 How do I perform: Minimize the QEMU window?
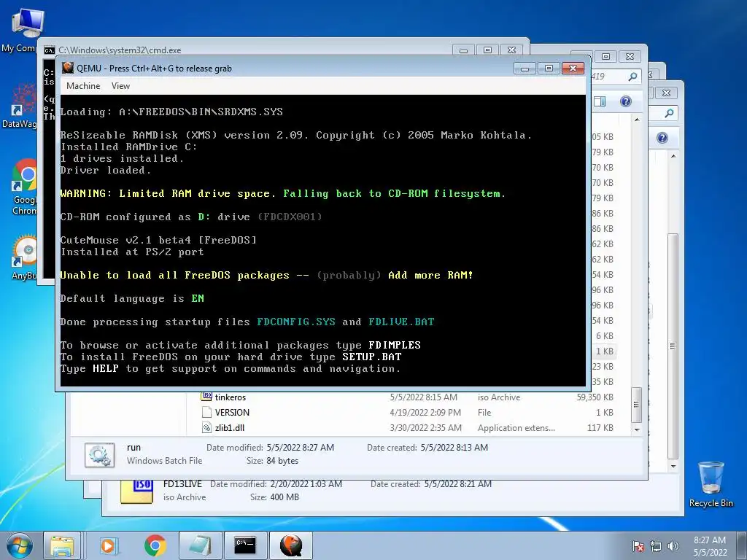[525, 68]
